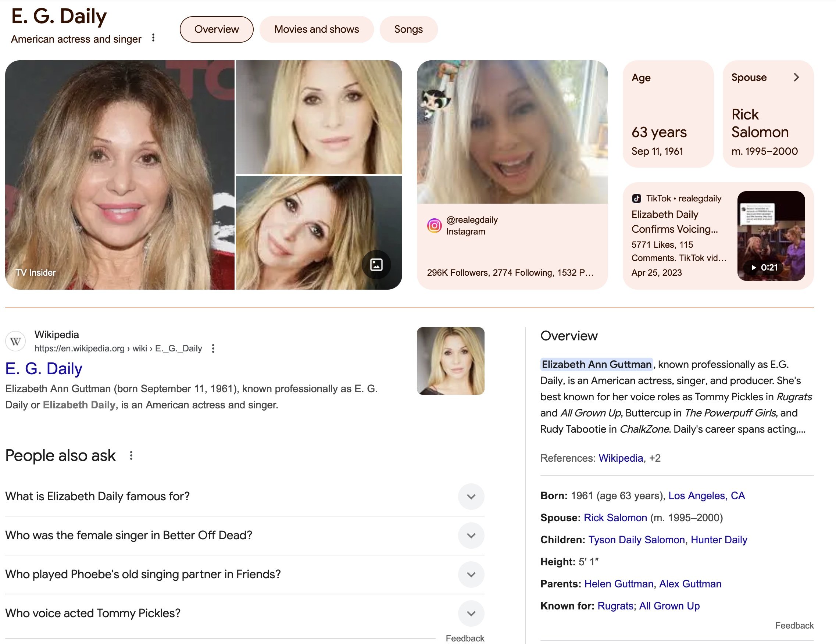Expand 'What is Elizabeth Daily famous for?'
Image resolution: width=836 pixels, height=644 pixels.
click(471, 496)
